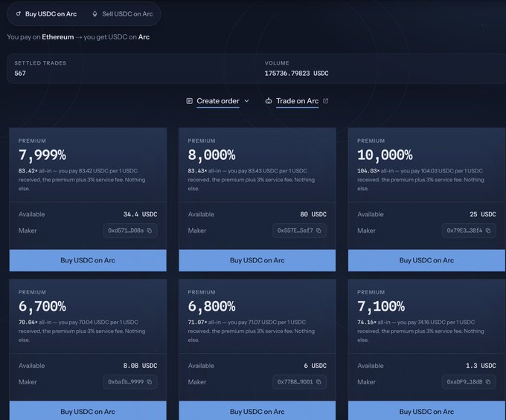The width and height of the screenshot is (506, 420).
Task: Click the 7,100% premium value
Action: click(381, 306)
